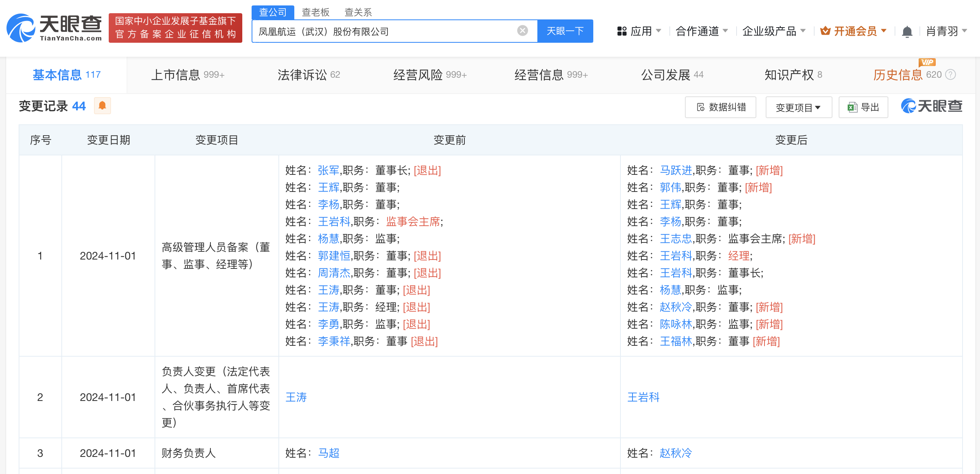This screenshot has height=474, width=980.
Task: Open the 上市信息 tab
Action: [188, 75]
